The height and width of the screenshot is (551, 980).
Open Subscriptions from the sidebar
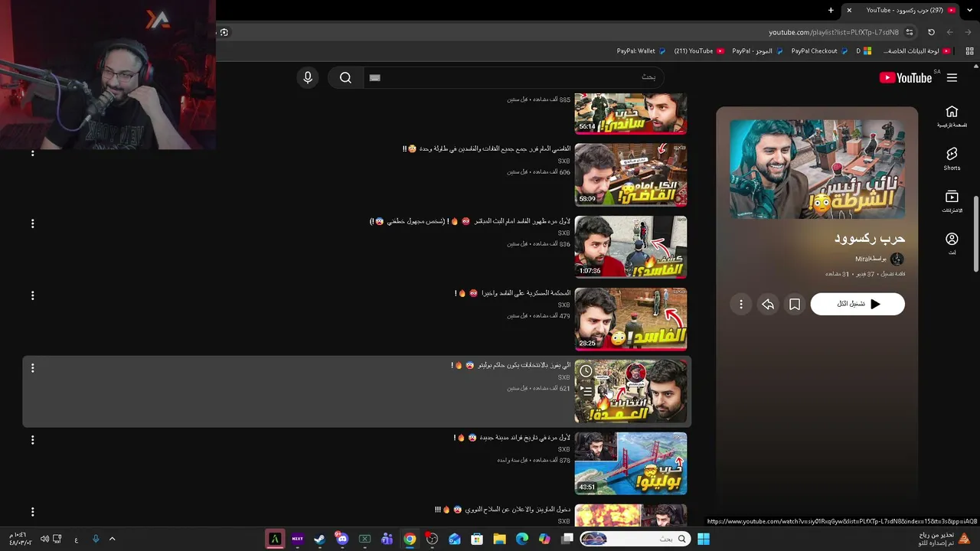click(952, 202)
